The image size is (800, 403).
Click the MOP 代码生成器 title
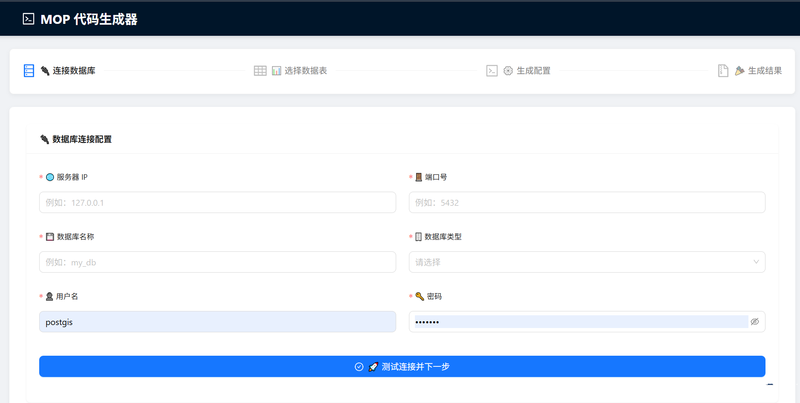coord(89,19)
